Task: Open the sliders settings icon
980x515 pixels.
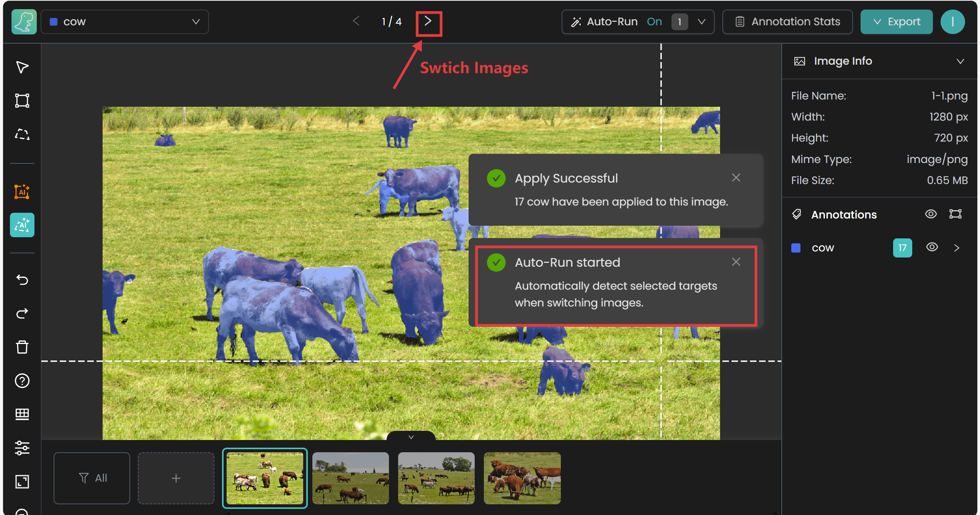Action: tap(22, 448)
